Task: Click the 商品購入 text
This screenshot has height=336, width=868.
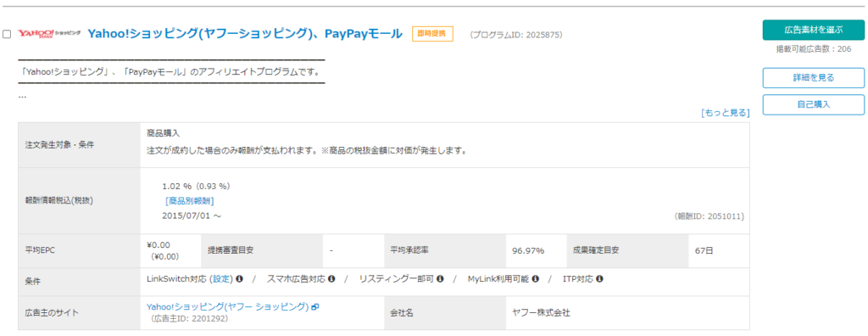Action: [x=164, y=133]
